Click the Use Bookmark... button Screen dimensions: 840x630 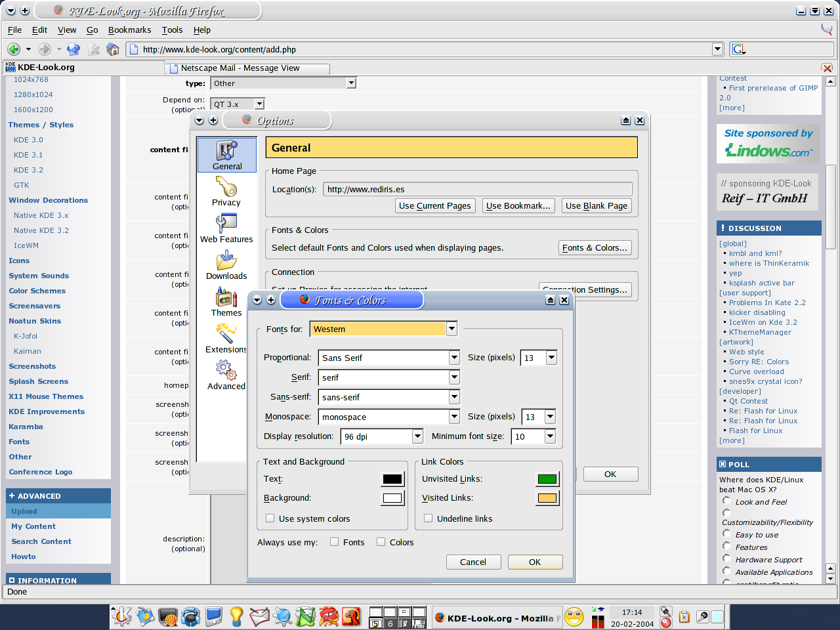(518, 205)
